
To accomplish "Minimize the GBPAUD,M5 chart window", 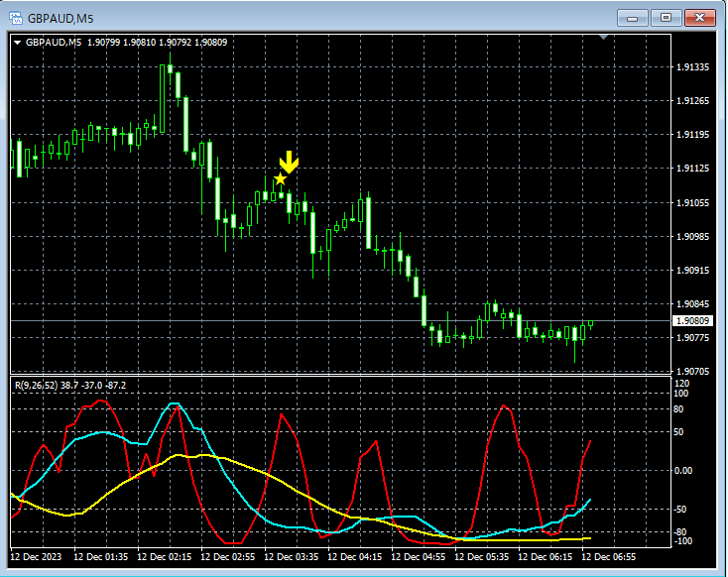I will 633,18.
